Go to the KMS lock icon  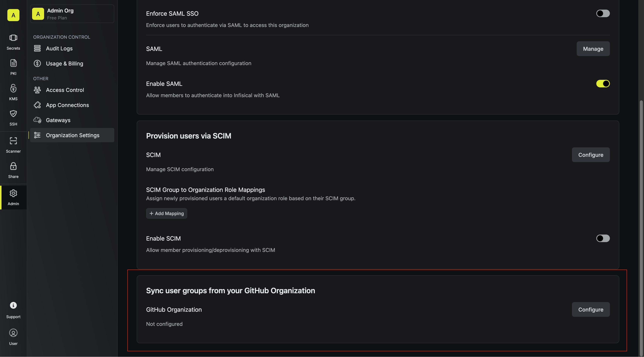[13, 88]
